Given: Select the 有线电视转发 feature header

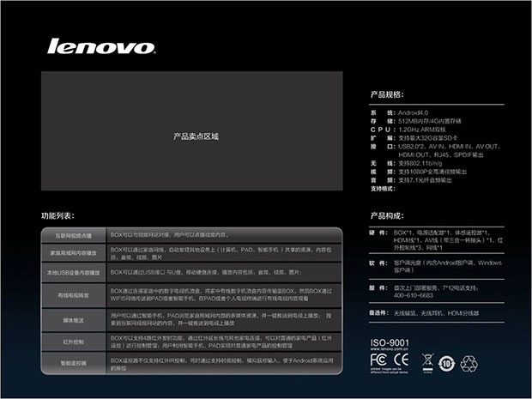Looking at the screenshot, I should point(75,295).
